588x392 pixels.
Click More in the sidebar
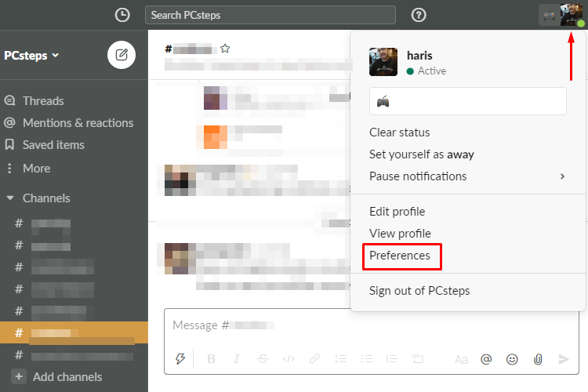pos(36,169)
